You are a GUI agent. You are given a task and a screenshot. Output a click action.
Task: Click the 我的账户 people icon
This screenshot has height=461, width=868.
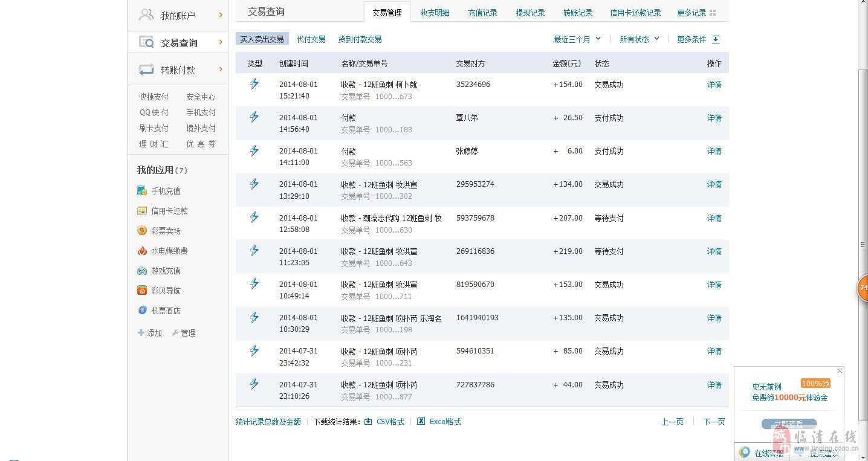click(146, 15)
